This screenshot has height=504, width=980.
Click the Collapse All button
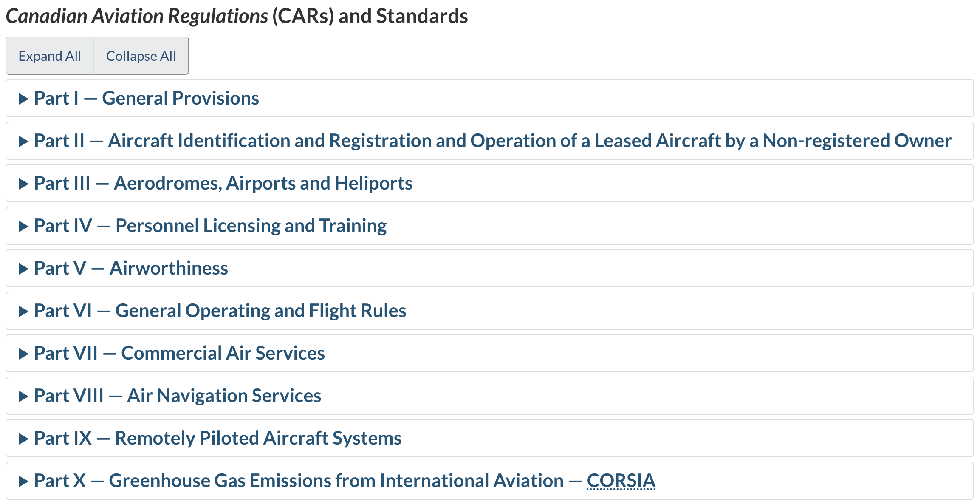141,56
